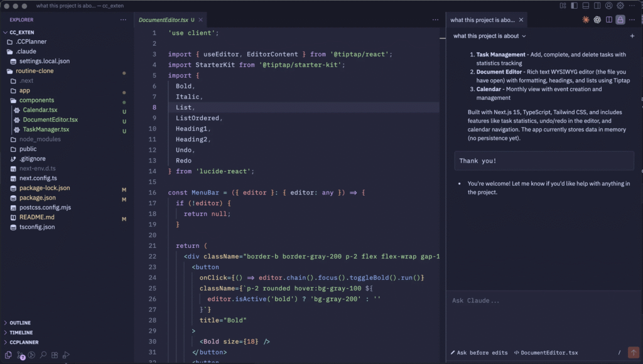
Task: Expand the .CCPlanner folder
Action: (31, 41)
